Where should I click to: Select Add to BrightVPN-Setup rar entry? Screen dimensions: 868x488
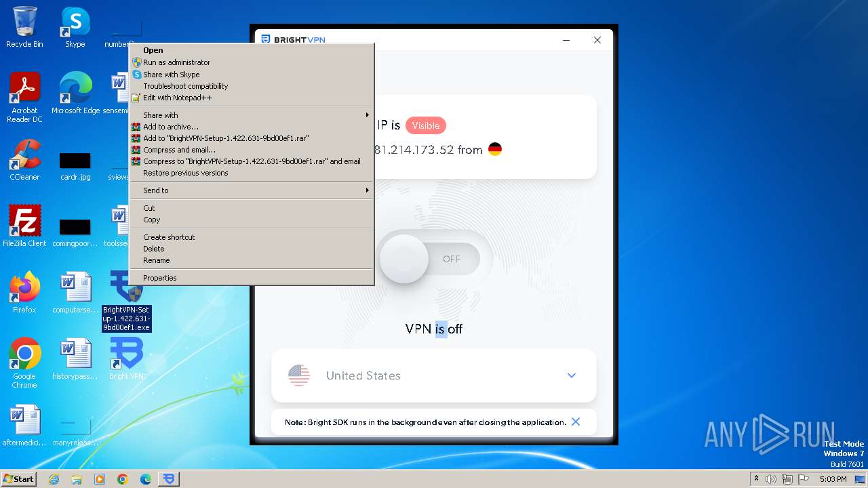252,138
